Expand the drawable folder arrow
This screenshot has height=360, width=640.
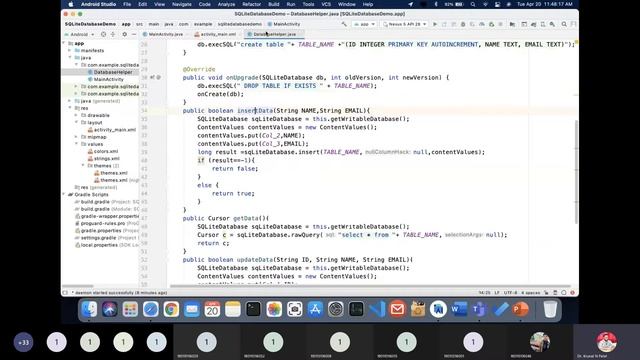point(76,115)
